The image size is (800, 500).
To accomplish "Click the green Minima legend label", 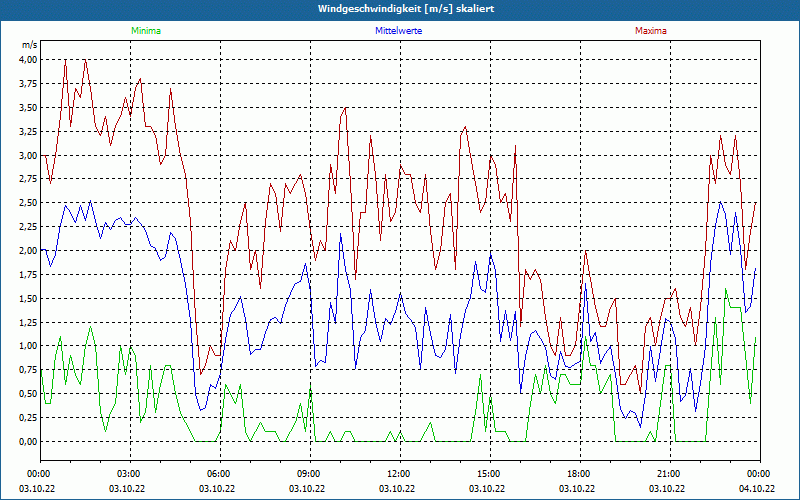I will click(x=146, y=31).
